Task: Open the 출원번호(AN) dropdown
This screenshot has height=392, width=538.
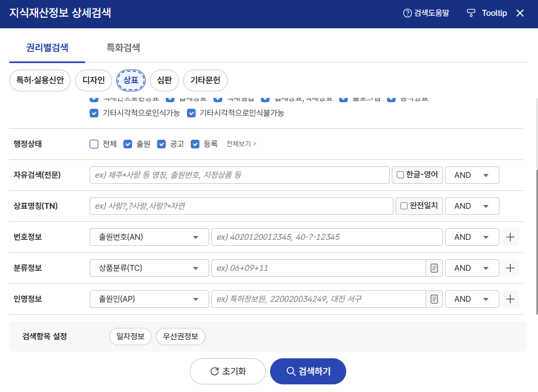Action: [x=149, y=237]
